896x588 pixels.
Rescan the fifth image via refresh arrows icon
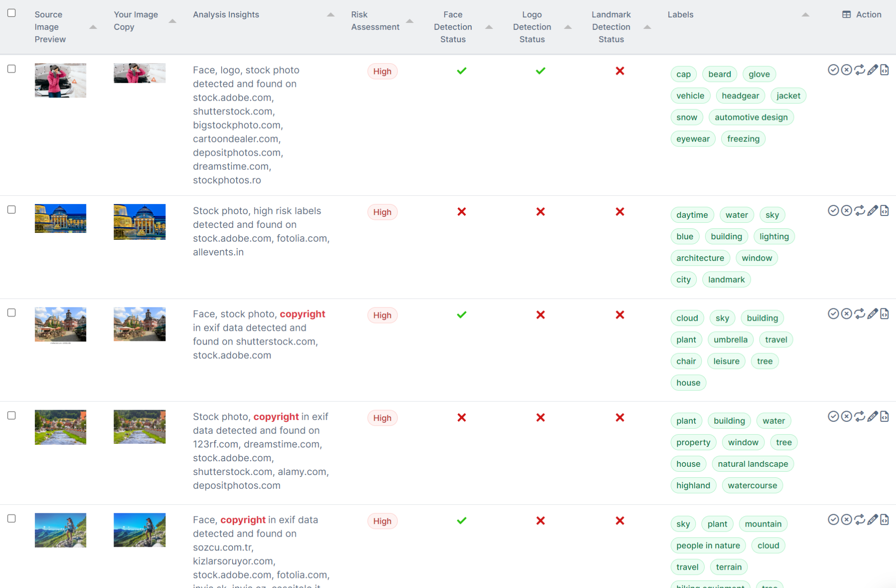coord(859,520)
